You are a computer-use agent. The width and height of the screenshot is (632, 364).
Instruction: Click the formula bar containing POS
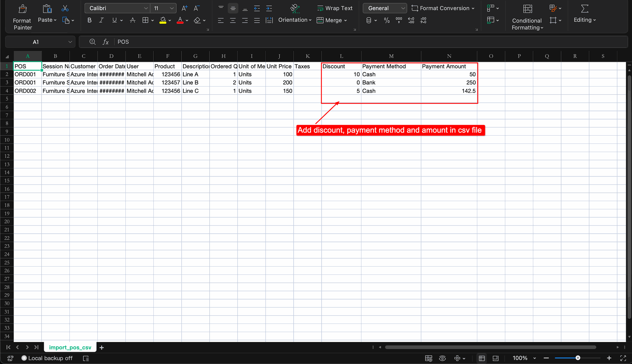tap(370, 42)
